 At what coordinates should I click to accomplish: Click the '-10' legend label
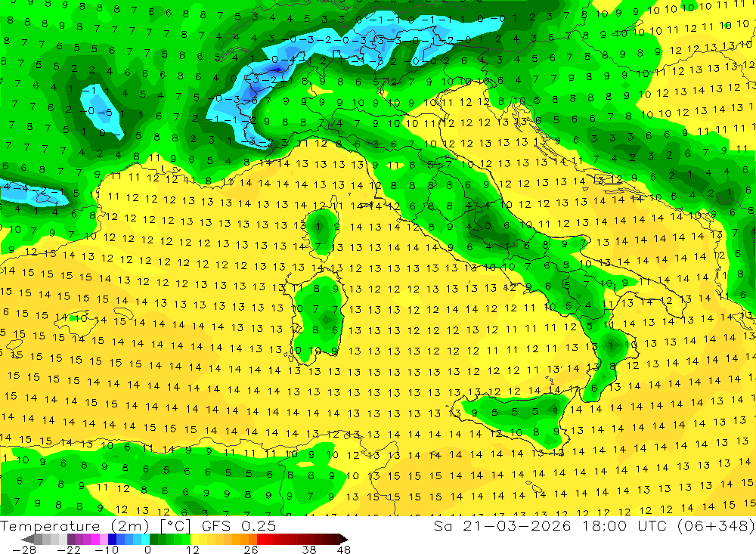107,550
